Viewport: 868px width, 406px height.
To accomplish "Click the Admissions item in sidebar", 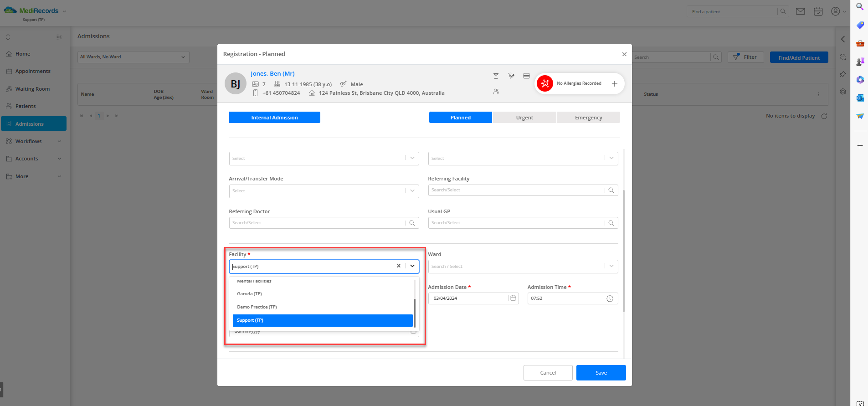I will [x=34, y=123].
